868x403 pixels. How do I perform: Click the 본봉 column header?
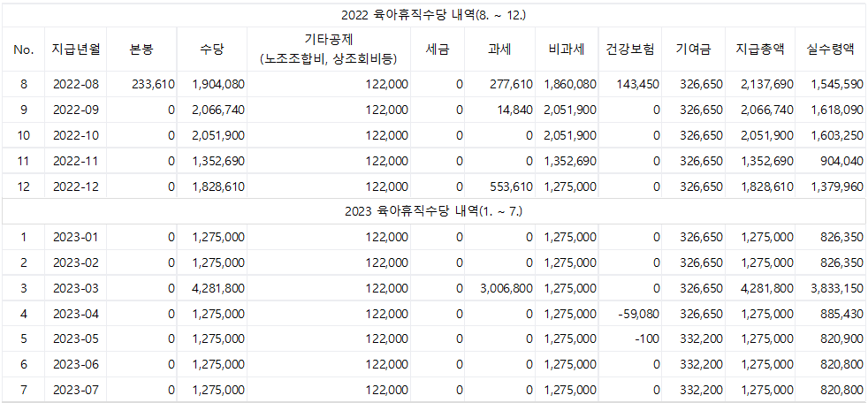pos(142,49)
